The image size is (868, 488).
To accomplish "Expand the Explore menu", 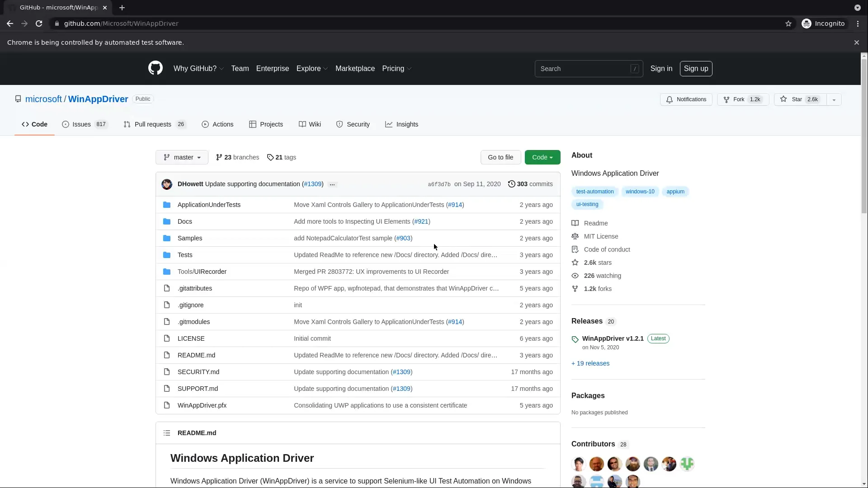I will [x=312, y=69].
